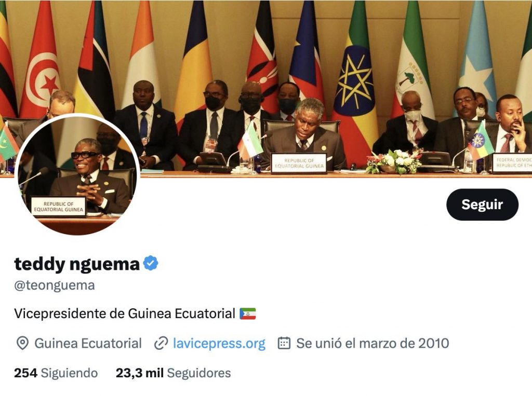Click the chain link icon

coord(161,344)
